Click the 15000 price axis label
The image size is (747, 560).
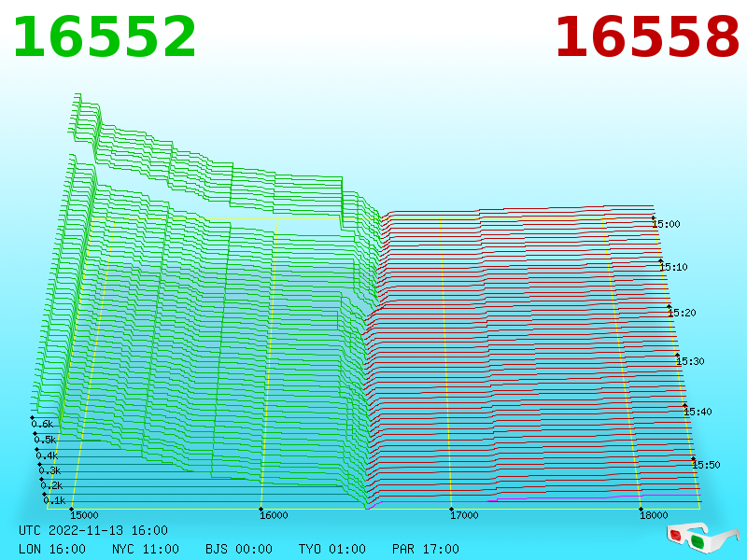point(84,515)
